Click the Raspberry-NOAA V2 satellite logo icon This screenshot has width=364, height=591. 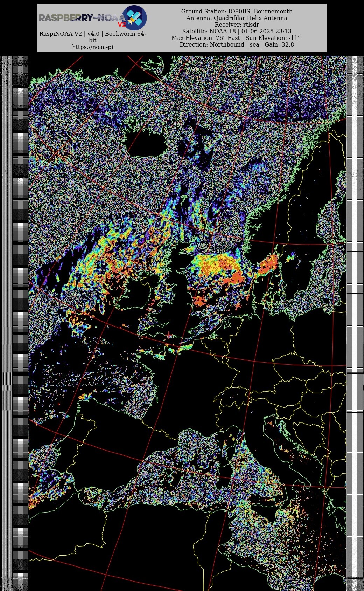[x=134, y=18]
